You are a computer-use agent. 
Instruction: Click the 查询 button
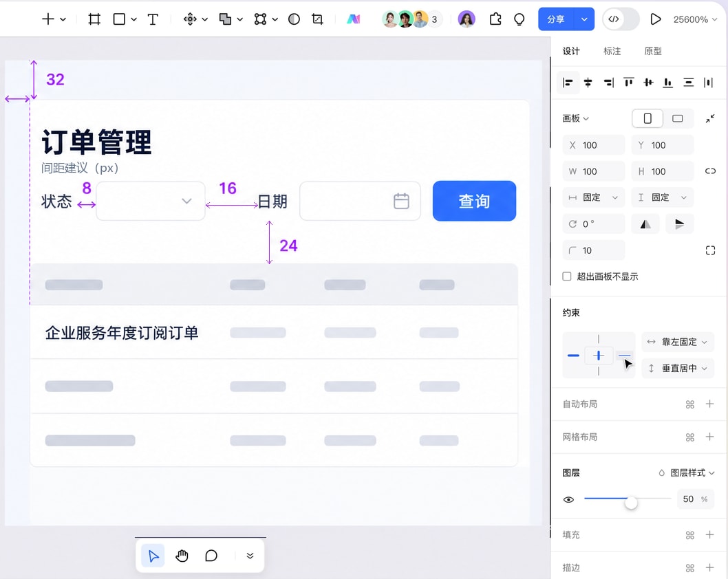tap(474, 201)
